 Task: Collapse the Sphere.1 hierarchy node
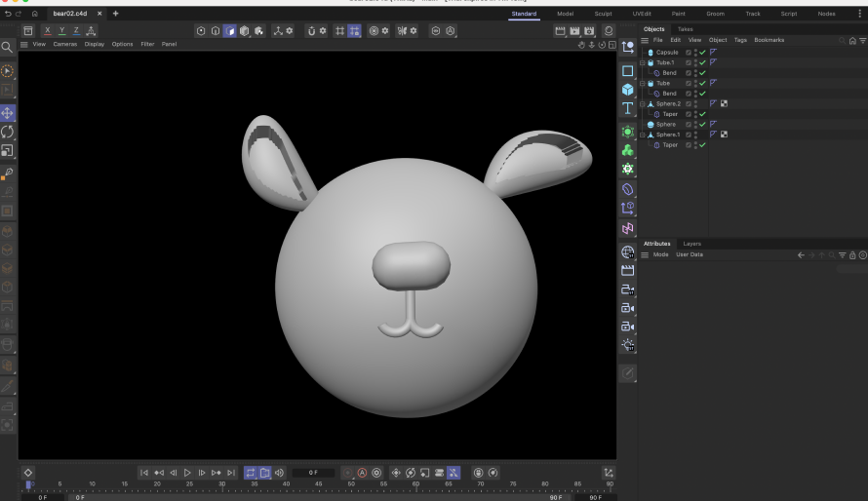pos(643,135)
